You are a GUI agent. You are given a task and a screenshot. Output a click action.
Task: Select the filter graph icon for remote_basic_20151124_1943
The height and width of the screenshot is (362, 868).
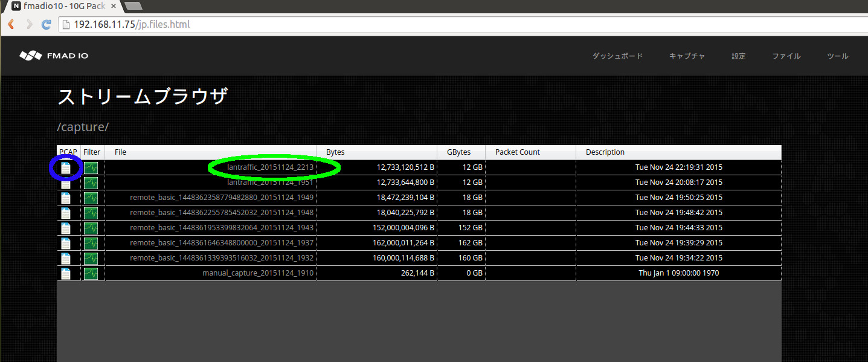91,228
